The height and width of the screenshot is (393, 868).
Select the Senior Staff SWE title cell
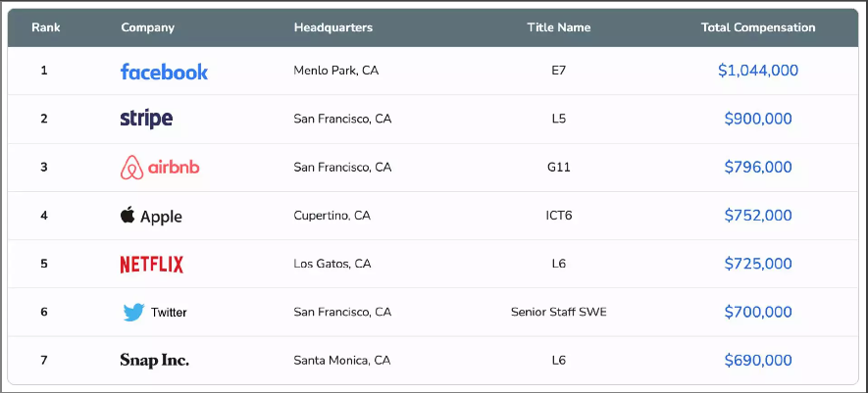pos(558,312)
